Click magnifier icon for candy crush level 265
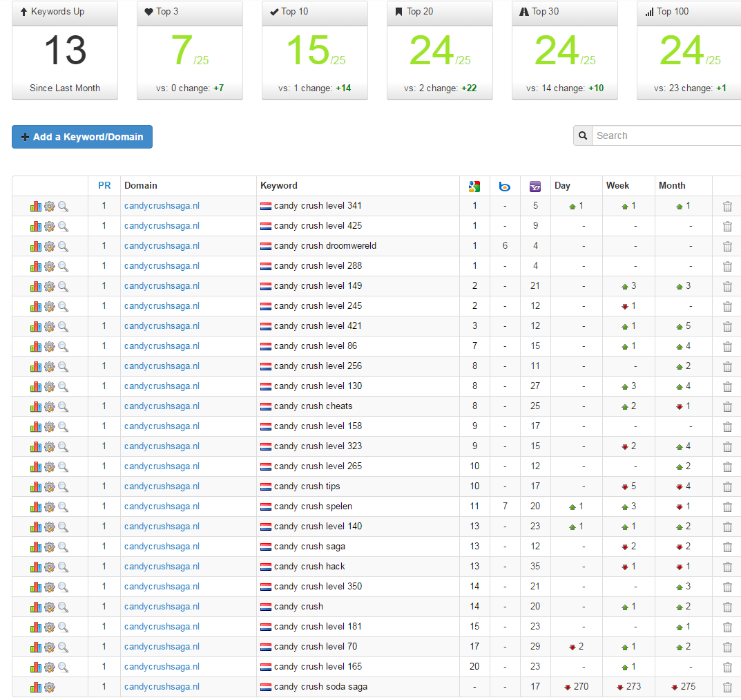 click(x=63, y=467)
